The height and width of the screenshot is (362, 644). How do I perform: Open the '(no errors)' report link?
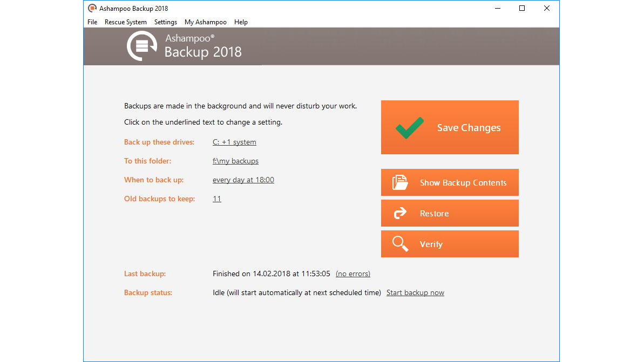click(353, 274)
